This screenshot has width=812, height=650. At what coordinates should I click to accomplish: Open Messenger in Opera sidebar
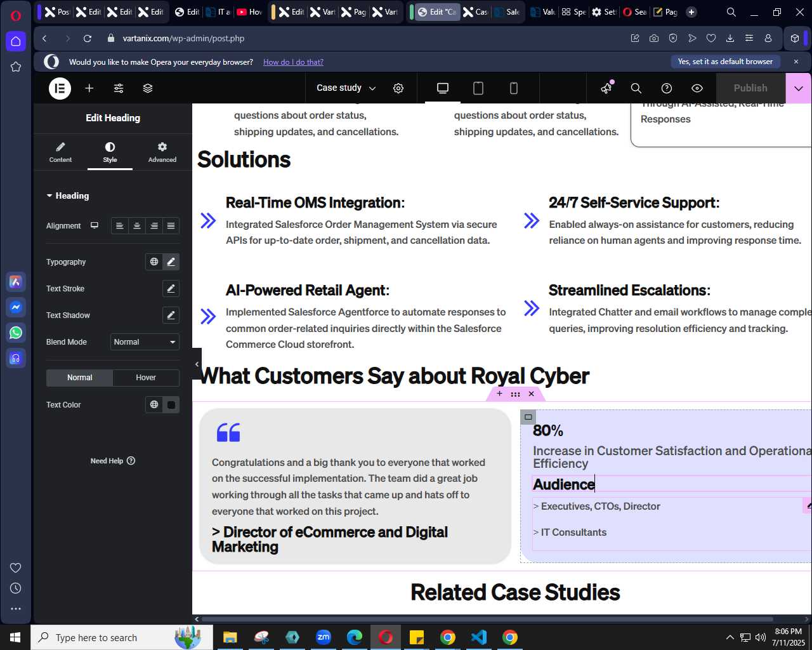pyautogui.click(x=16, y=307)
